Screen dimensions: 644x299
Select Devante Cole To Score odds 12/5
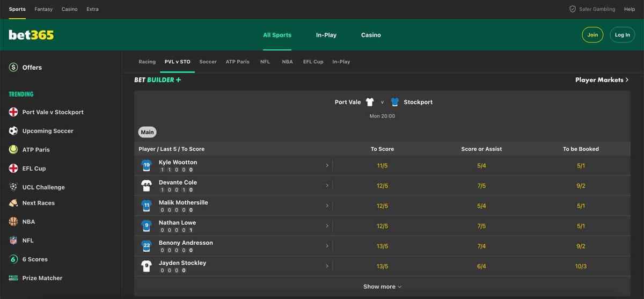pyautogui.click(x=382, y=186)
